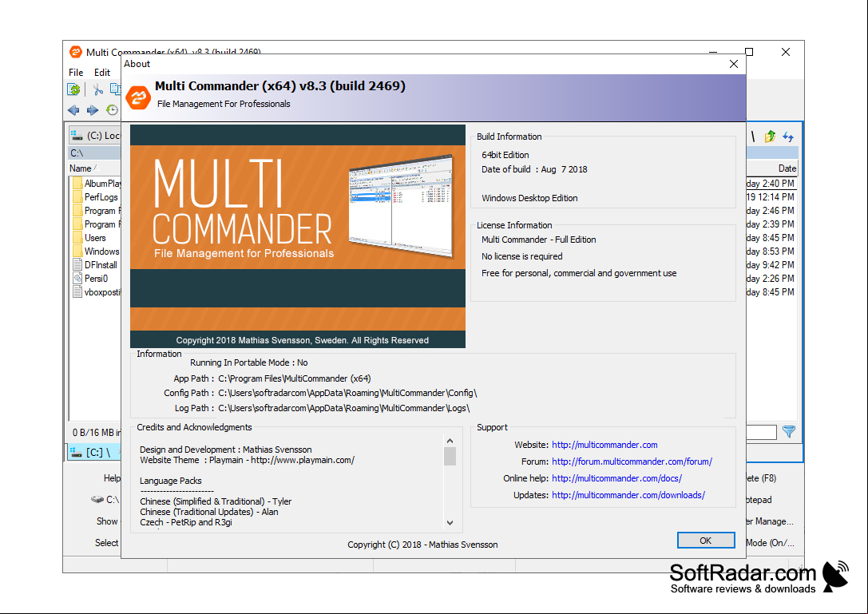The image size is (868, 614).
Task: Select the PerfLogs folder
Action: pos(95,197)
